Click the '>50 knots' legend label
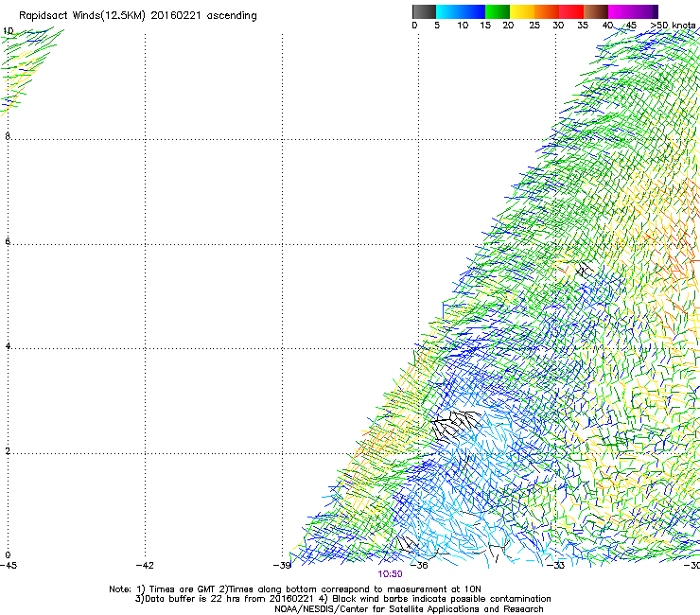This screenshot has width=700, height=615. 673,26
